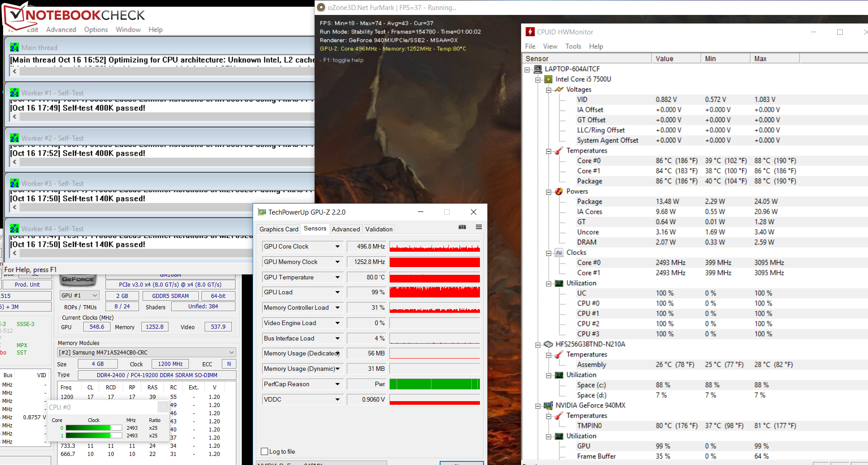Open the Options menu in Prime95

pyautogui.click(x=96, y=29)
